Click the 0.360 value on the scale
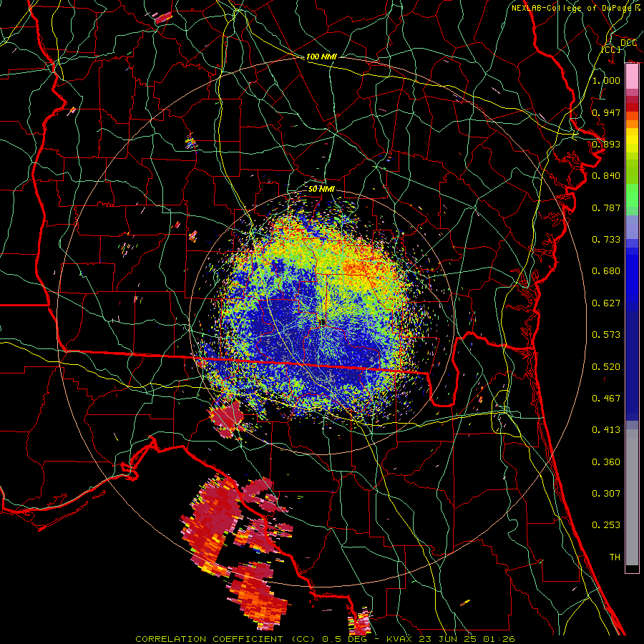This screenshot has width=644, height=644. (x=606, y=462)
